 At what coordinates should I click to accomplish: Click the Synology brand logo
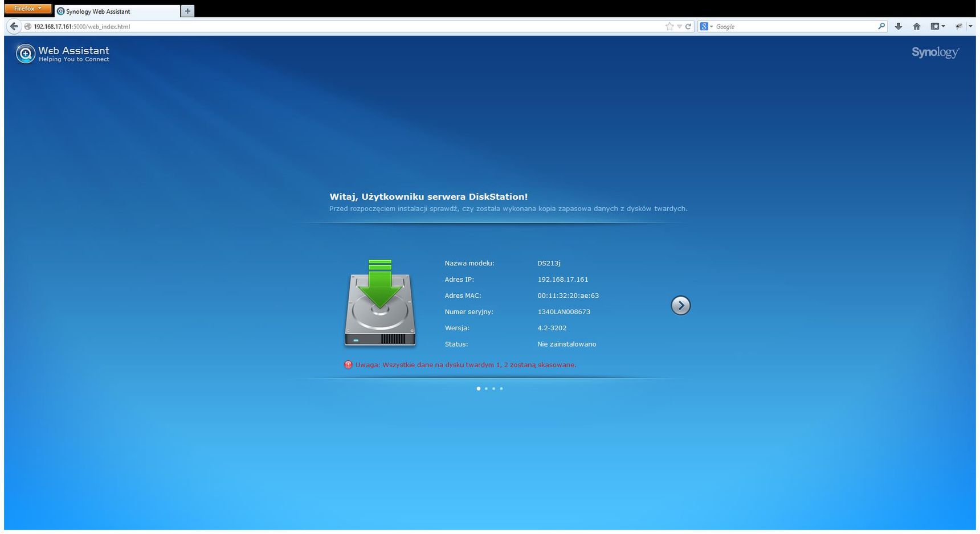tap(935, 52)
